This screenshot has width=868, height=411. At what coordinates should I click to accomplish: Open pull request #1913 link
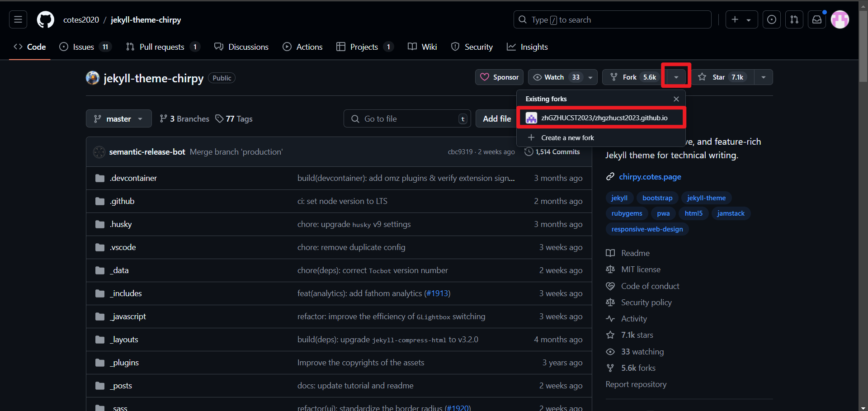[x=437, y=293]
